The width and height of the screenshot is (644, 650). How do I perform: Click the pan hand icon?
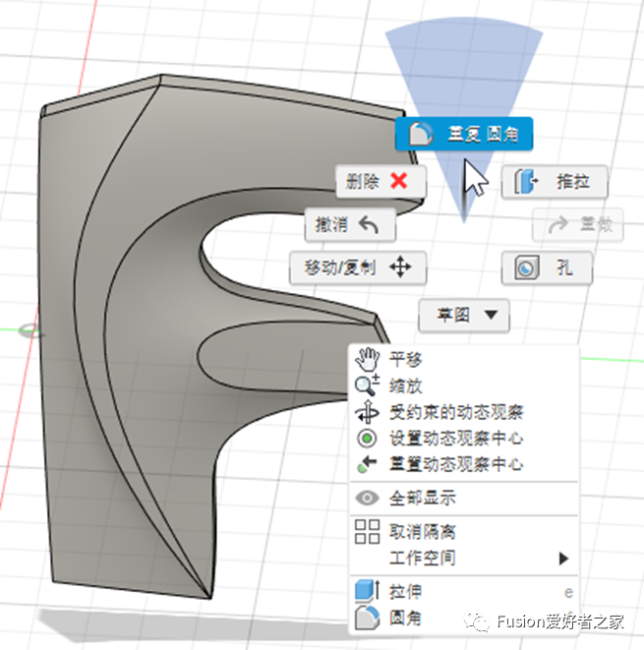368,359
